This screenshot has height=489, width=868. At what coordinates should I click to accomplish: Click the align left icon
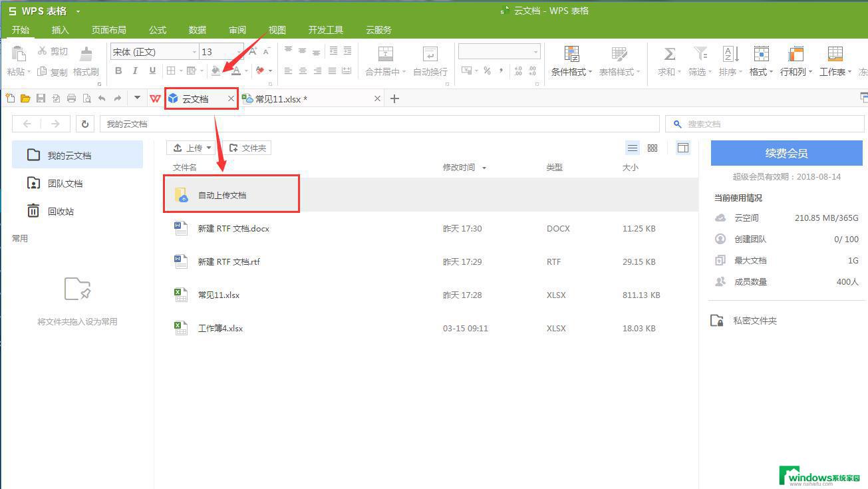click(288, 71)
